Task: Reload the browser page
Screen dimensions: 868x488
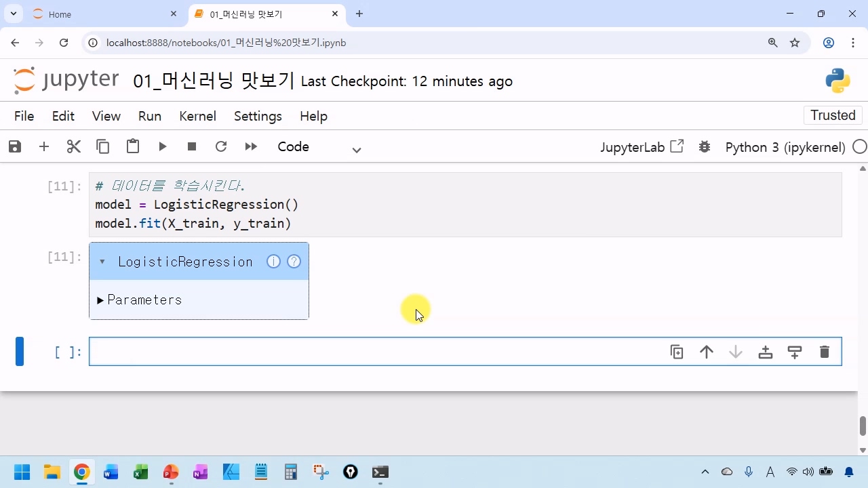Action: click(x=64, y=43)
